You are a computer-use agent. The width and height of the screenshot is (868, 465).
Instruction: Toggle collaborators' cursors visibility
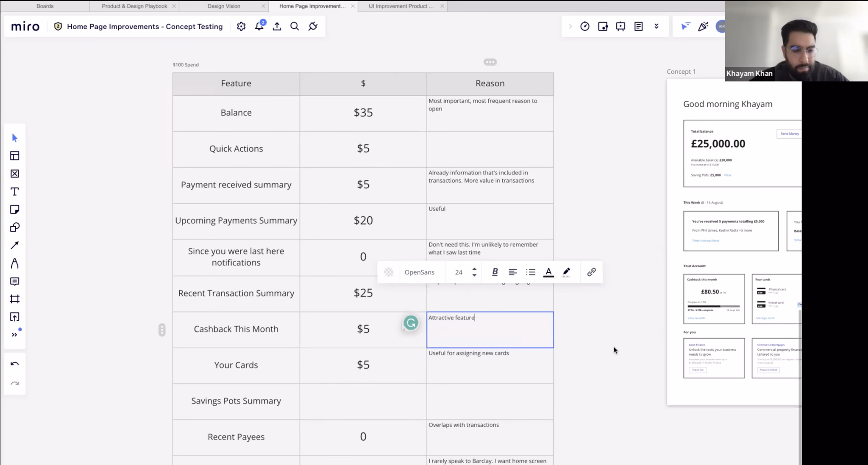pyautogui.click(x=685, y=26)
